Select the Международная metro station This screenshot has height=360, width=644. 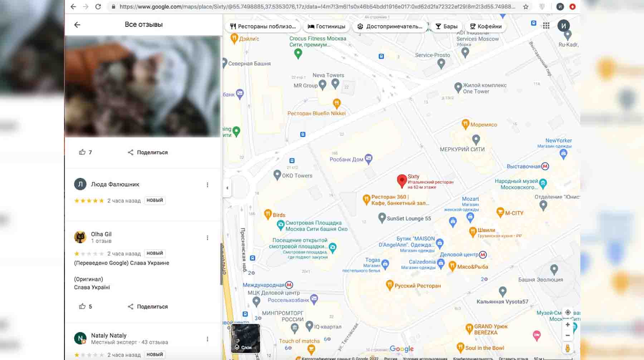coord(289,285)
